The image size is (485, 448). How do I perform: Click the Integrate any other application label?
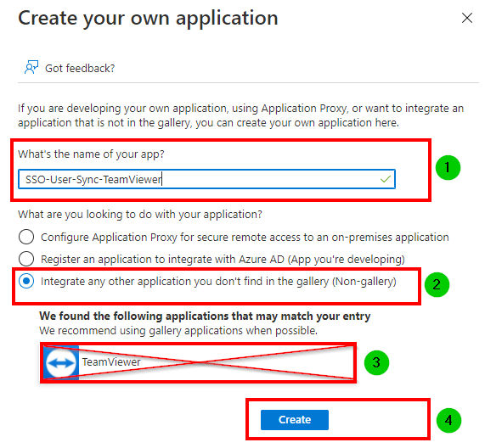(218, 282)
